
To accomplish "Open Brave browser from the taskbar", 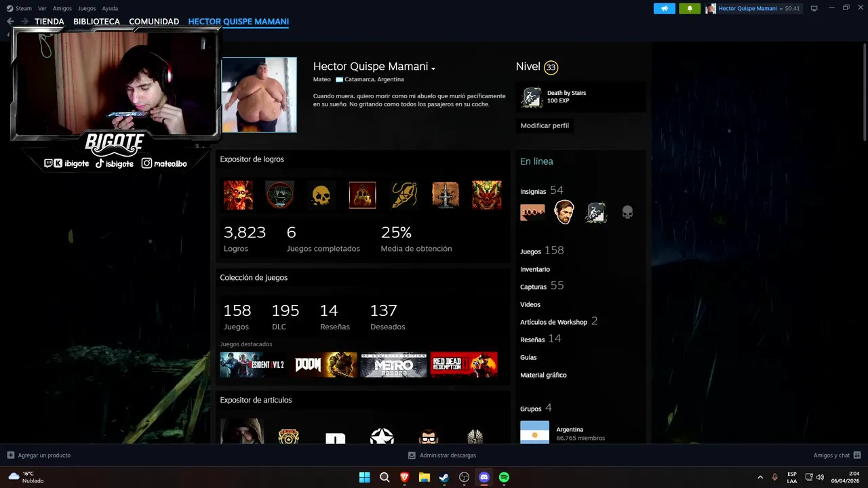I will (x=405, y=477).
